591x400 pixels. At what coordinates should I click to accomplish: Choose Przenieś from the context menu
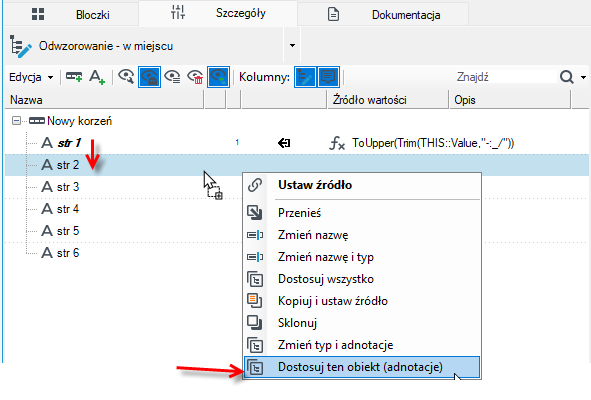coord(362,213)
